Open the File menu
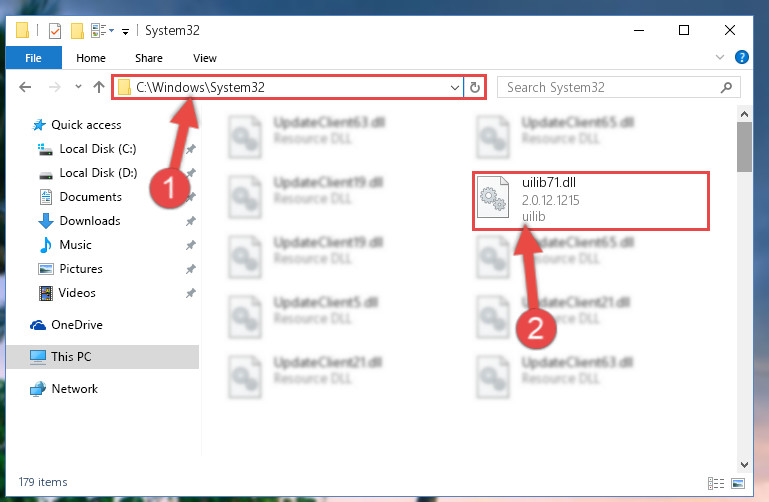This screenshot has width=769, height=502. click(33, 58)
